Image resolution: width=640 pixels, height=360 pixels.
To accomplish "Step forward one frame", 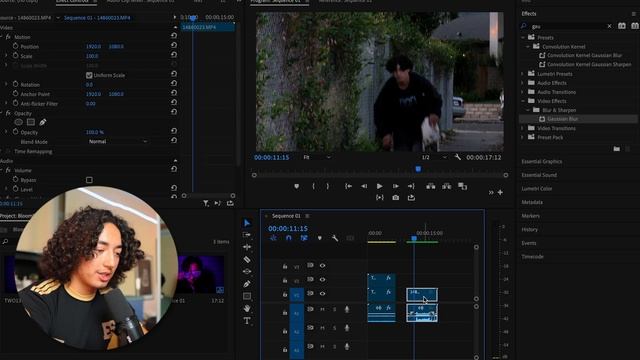I will (396, 186).
